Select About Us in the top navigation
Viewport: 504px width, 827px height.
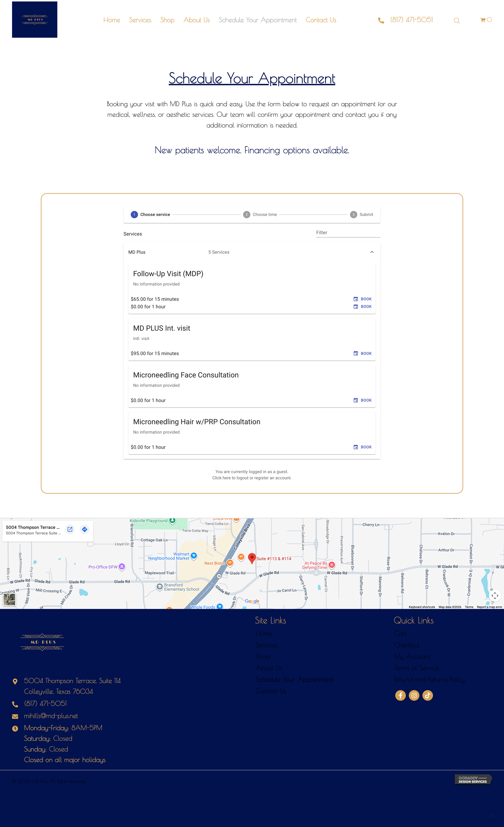click(196, 20)
